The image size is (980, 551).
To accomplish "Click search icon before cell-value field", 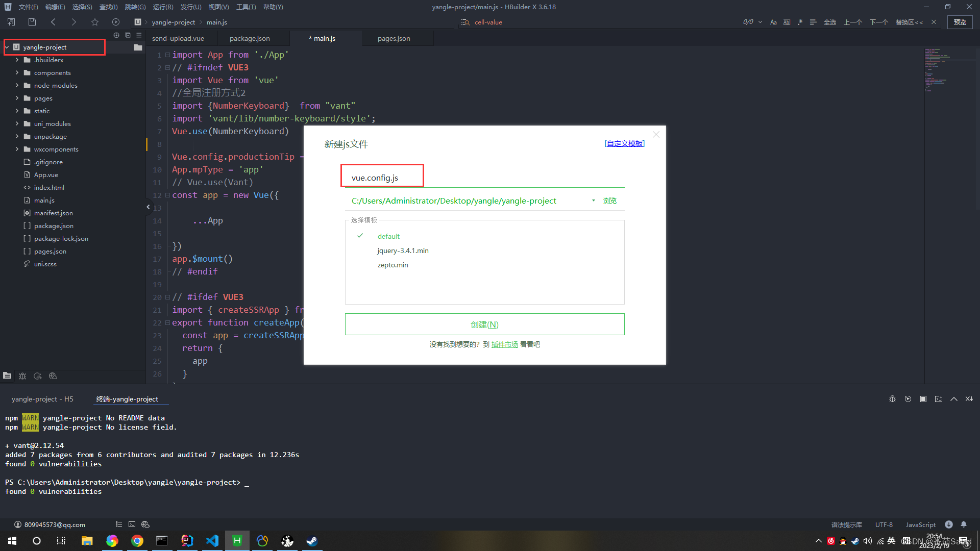I will click(x=465, y=22).
